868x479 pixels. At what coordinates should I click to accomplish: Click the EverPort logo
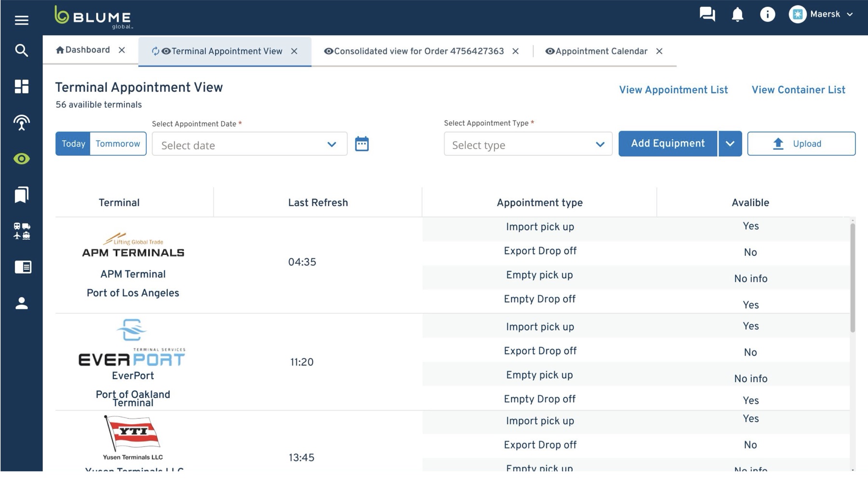[x=132, y=343]
